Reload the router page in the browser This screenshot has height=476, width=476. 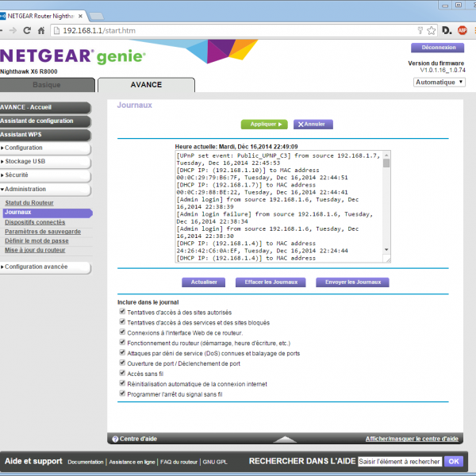(28, 30)
